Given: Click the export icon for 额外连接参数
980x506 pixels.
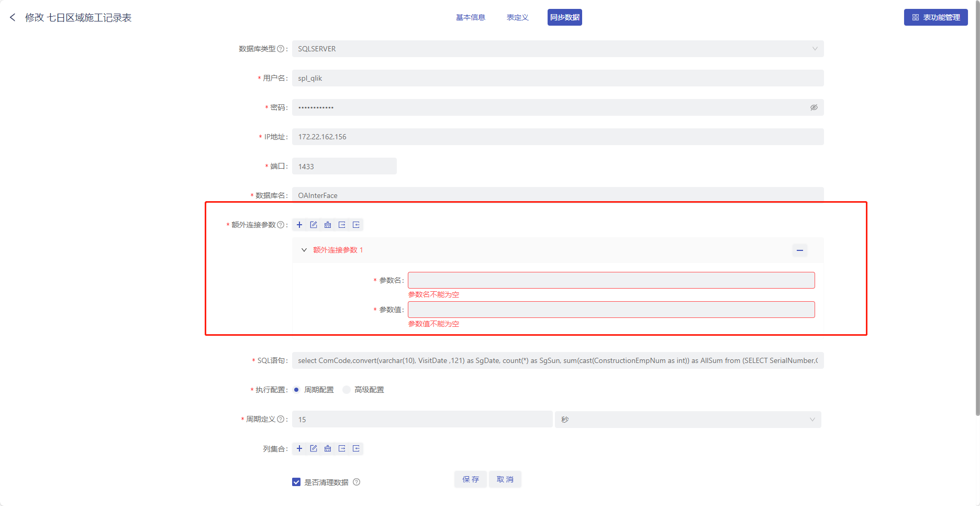Looking at the screenshot, I should coord(342,225).
